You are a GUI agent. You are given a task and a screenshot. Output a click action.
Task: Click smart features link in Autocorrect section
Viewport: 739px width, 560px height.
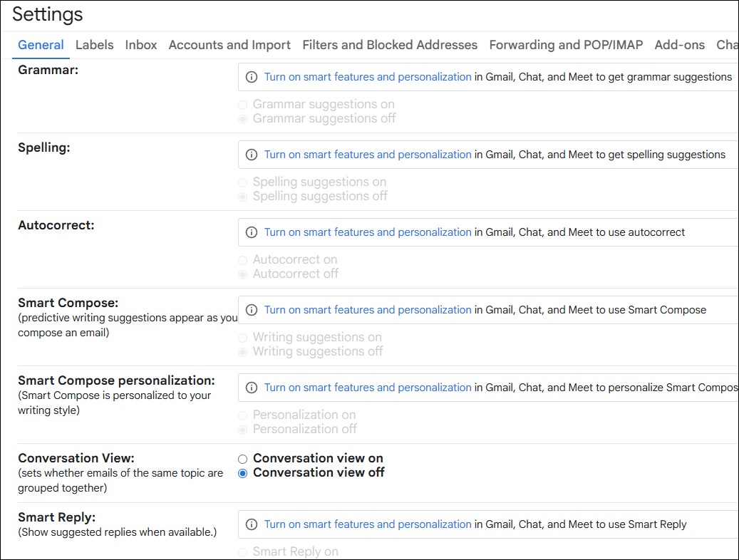coord(368,232)
